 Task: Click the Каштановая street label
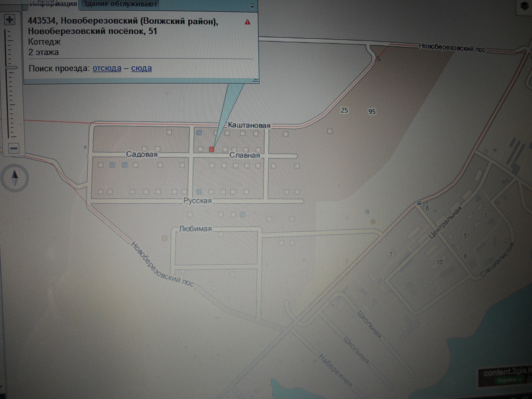[249, 126]
